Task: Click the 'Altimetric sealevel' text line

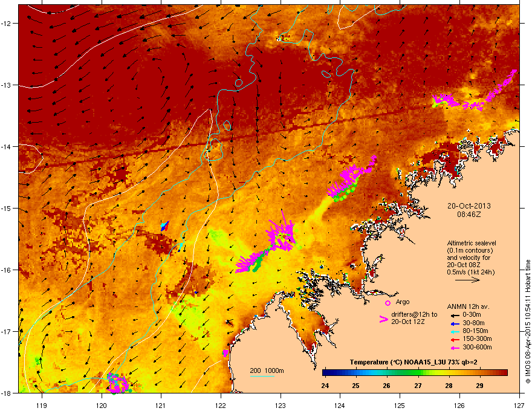Action: click(x=472, y=243)
